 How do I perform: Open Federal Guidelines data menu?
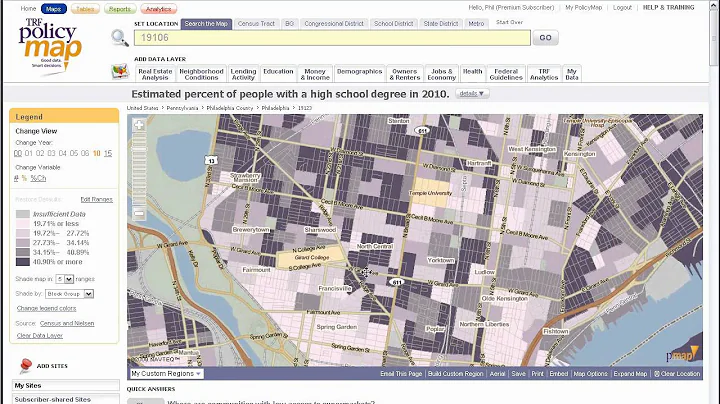(506, 74)
